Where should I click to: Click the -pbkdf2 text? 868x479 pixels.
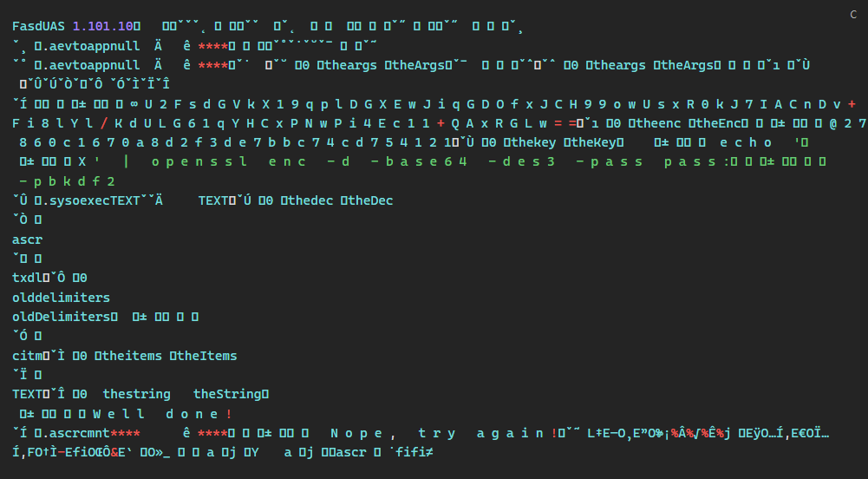coord(68,181)
